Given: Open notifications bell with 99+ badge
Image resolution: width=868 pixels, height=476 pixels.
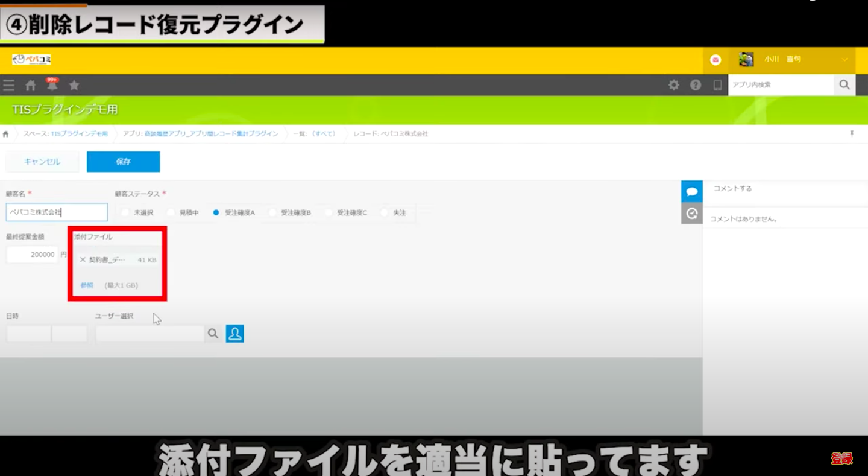Looking at the screenshot, I should (x=52, y=85).
